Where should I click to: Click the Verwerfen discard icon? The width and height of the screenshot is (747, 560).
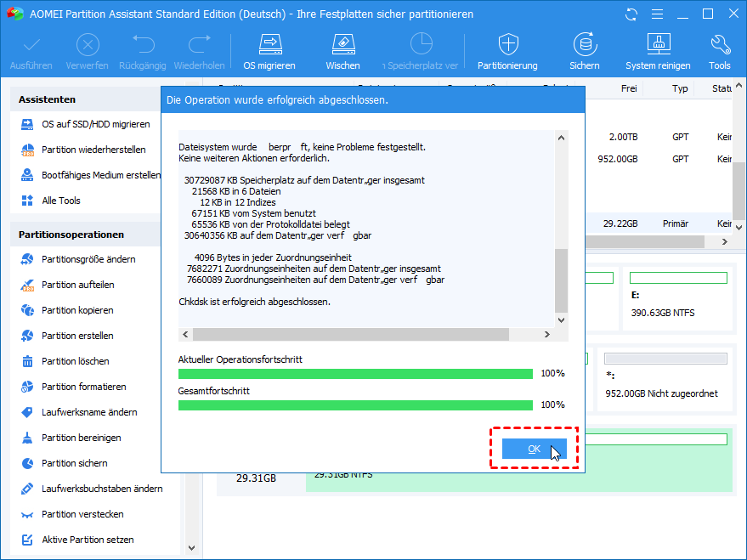pyautogui.click(x=88, y=46)
